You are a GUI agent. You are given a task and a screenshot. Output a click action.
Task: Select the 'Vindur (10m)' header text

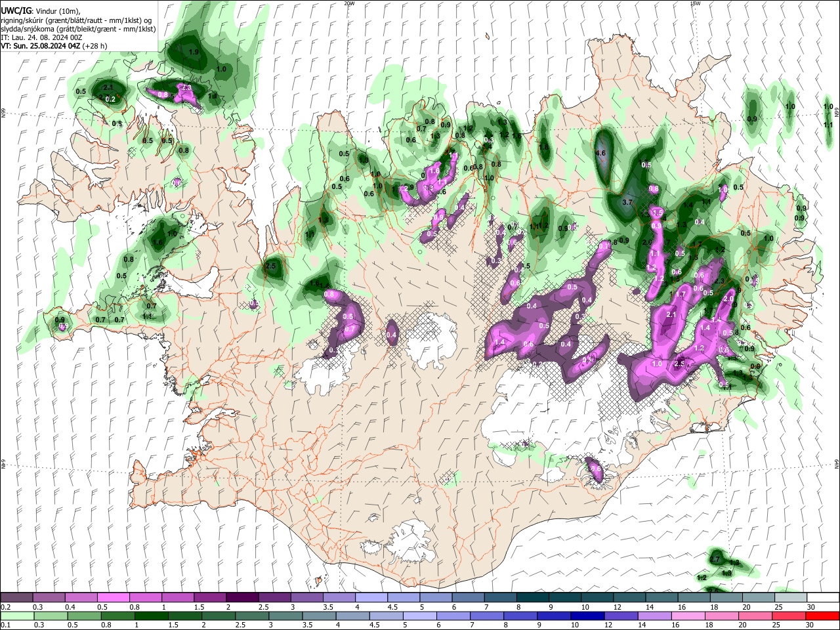click(x=56, y=11)
